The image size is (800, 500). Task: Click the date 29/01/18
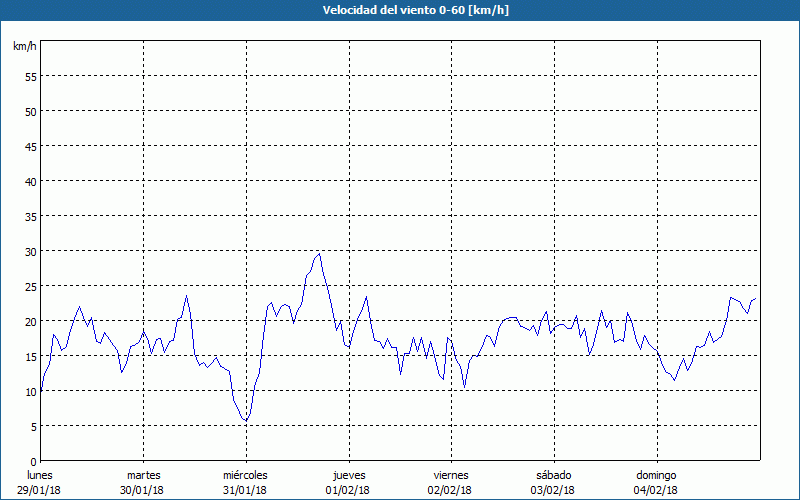40,490
